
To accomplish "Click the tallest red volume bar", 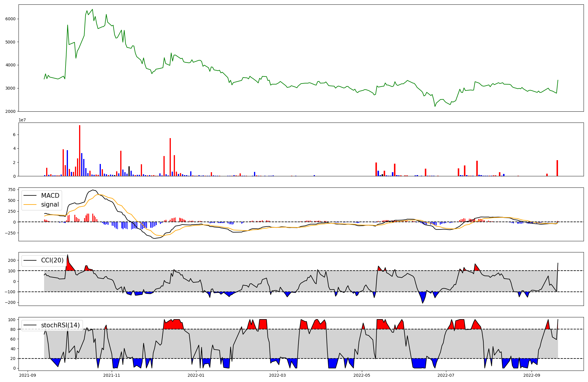I will (x=79, y=150).
